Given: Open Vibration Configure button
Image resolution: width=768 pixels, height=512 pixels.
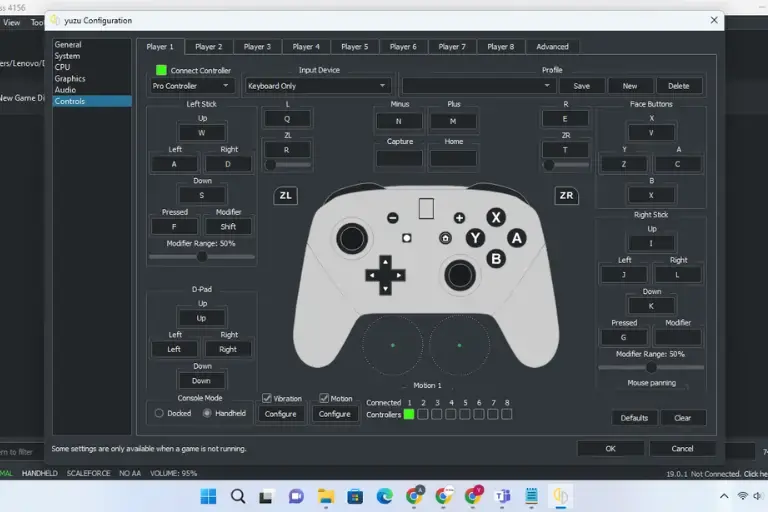Looking at the screenshot, I should point(281,414).
